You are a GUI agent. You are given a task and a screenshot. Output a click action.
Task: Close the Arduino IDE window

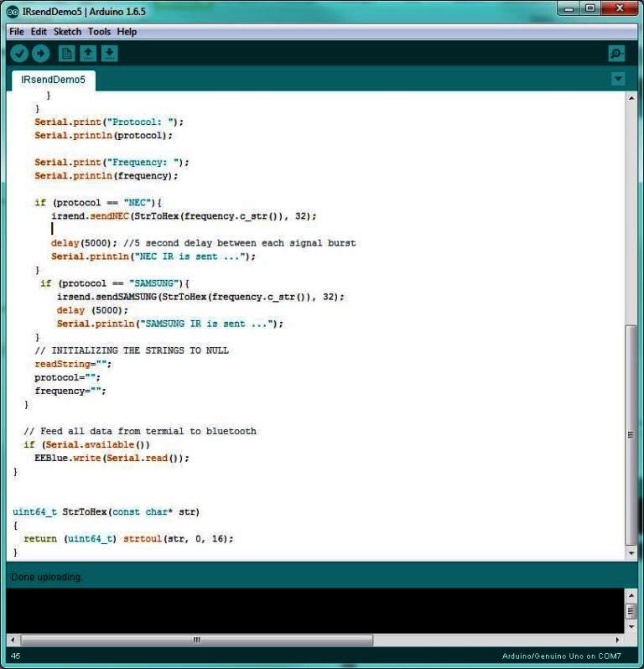[620, 8]
